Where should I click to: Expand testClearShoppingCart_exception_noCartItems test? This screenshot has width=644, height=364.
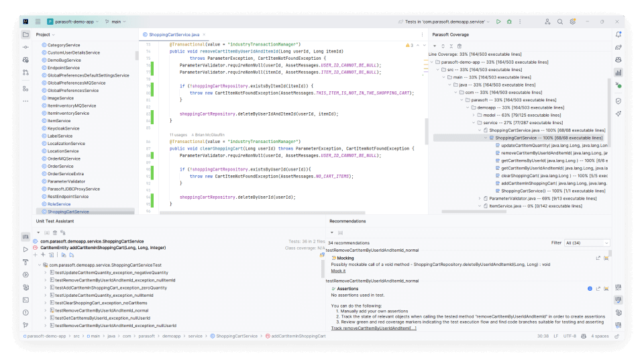tap(45, 303)
